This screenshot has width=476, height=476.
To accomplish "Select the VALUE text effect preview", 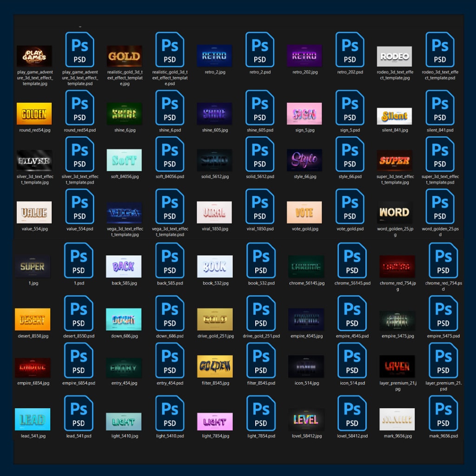I will [34, 212].
